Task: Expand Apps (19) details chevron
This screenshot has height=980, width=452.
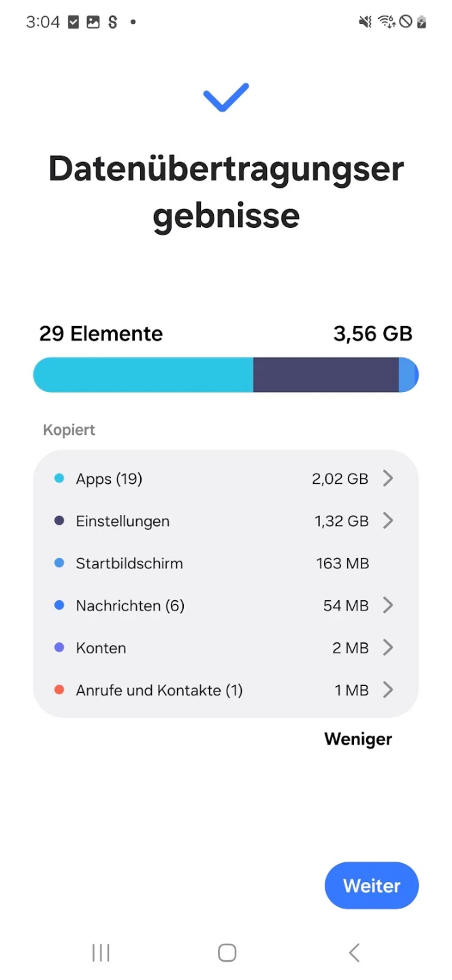Action: [x=388, y=478]
